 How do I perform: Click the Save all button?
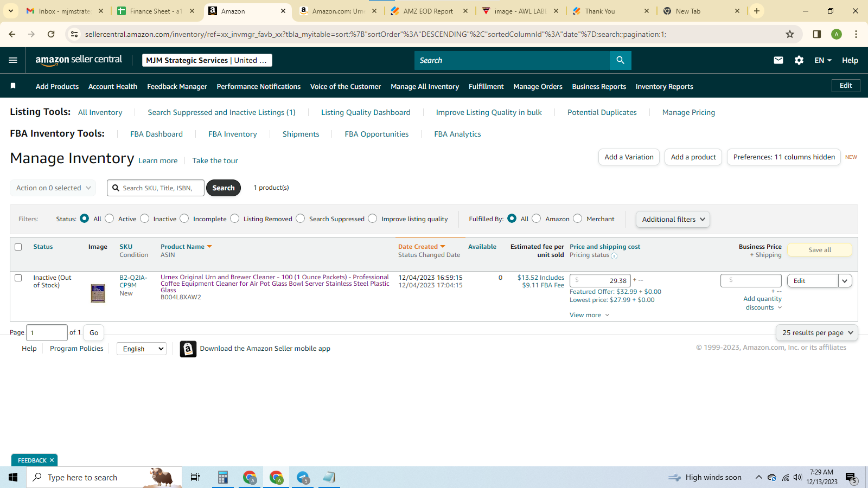pos(819,250)
